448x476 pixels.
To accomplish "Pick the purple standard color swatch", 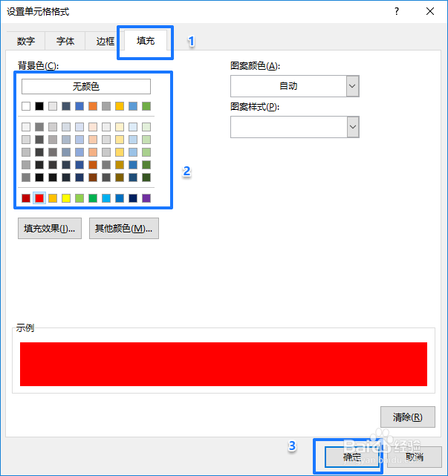I will click(x=146, y=198).
